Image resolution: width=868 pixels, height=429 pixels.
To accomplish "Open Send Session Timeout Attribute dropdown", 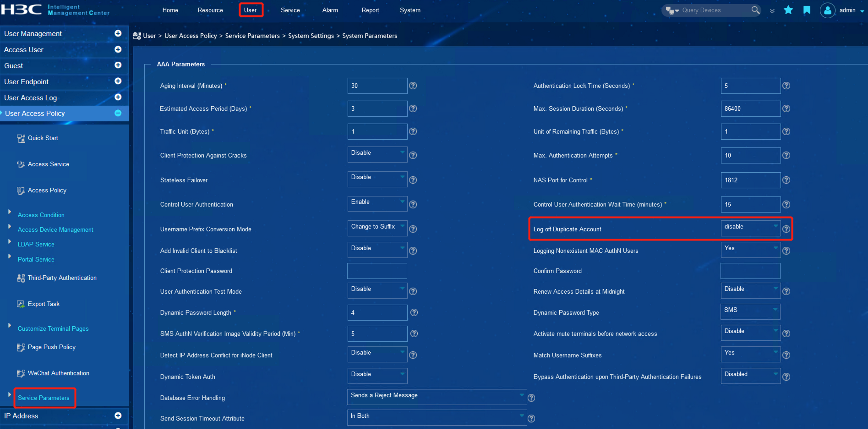I will pos(437,418).
